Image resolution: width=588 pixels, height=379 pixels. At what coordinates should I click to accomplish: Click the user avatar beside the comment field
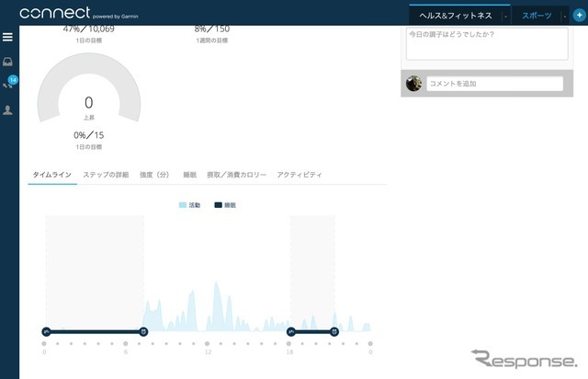[413, 84]
